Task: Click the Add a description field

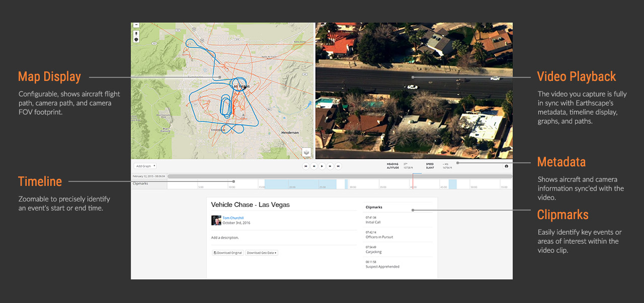Action: tap(225, 237)
